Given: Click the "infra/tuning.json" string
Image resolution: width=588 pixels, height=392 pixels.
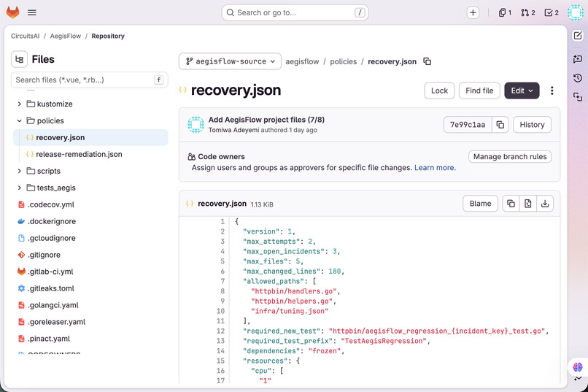Looking at the screenshot, I should (x=290, y=311).
